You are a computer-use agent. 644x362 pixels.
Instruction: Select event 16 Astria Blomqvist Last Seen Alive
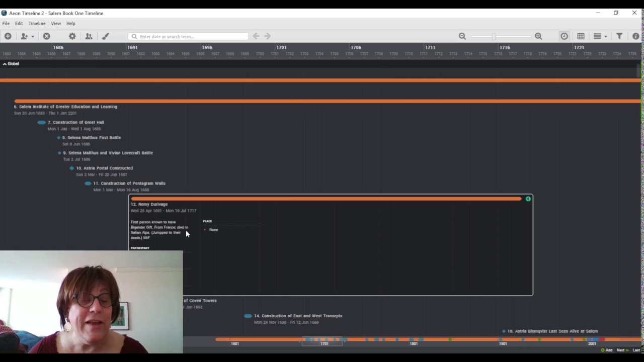click(x=552, y=331)
